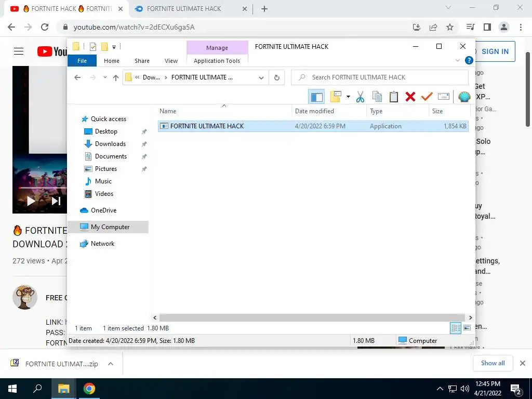Click Show all downloads button

point(493,363)
